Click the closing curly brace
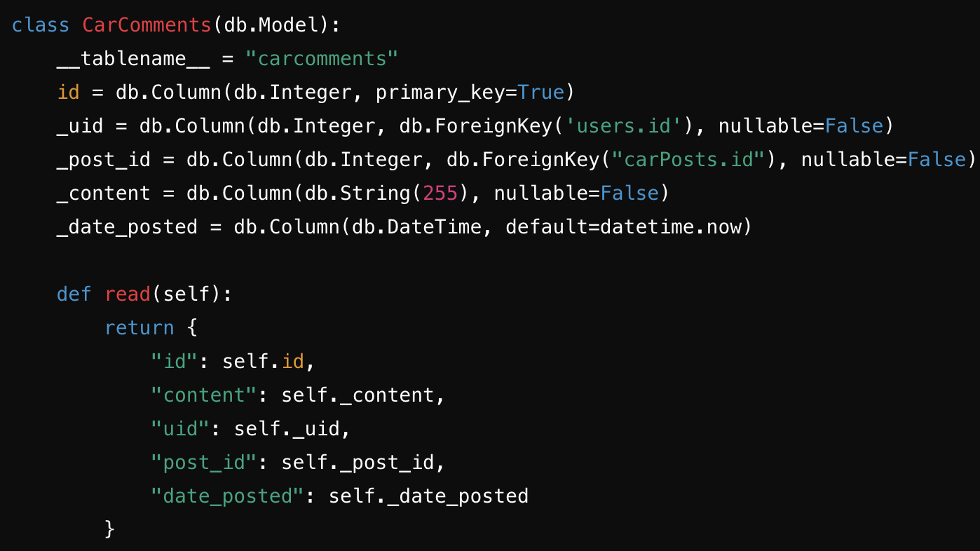 tap(109, 529)
